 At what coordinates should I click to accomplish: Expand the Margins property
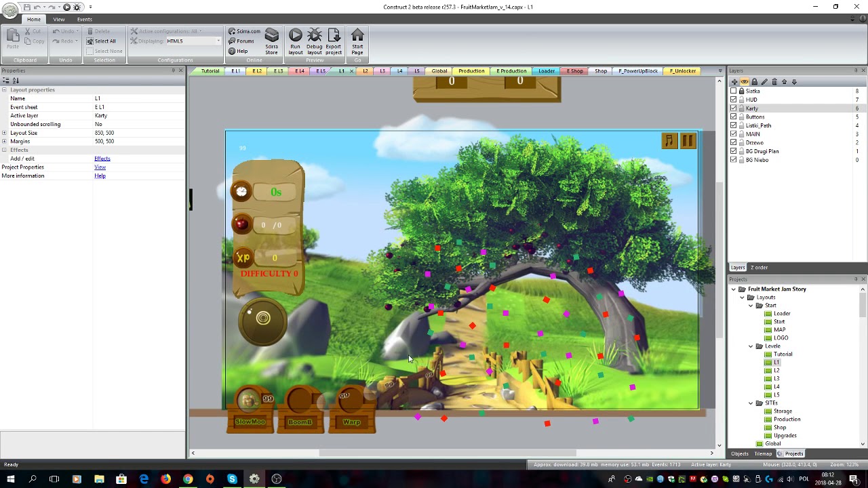4,142
